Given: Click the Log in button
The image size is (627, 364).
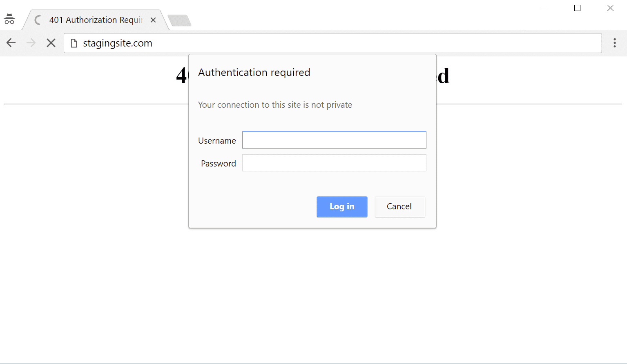Looking at the screenshot, I should point(342,207).
